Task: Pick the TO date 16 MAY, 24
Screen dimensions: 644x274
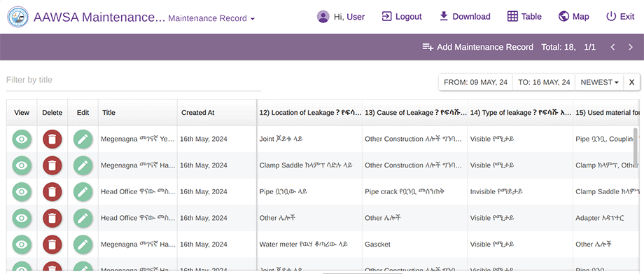Action: coord(544,82)
